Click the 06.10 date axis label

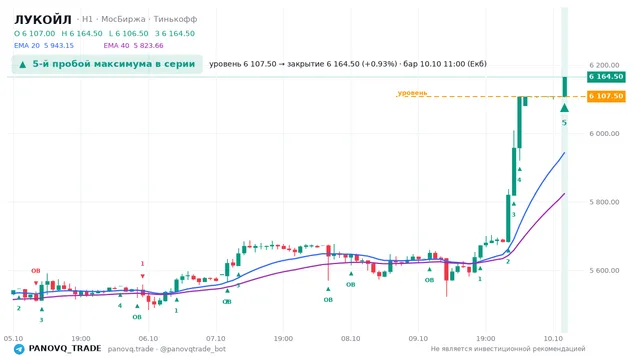coord(148,339)
